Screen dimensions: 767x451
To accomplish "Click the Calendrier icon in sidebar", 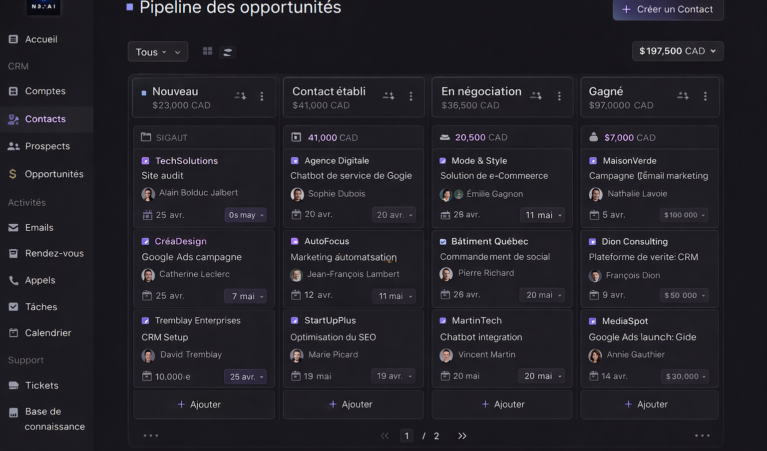I will 14,333.
